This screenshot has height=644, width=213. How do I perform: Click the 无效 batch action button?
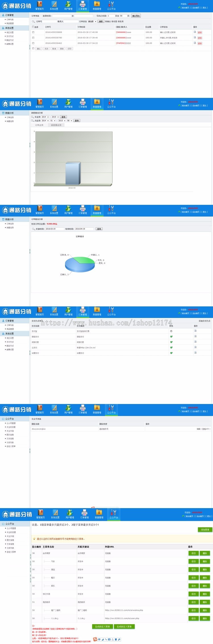tap(47, 49)
